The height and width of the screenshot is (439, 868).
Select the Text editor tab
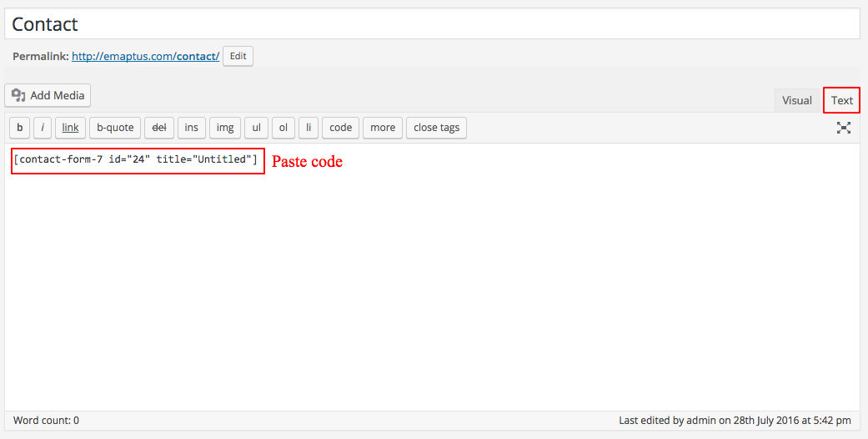[x=841, y=100]
